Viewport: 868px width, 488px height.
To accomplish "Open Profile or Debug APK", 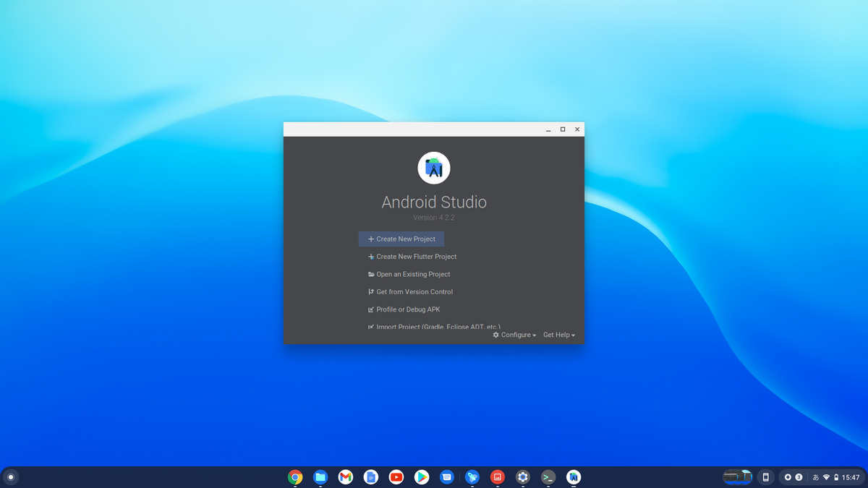I will (404, 309).
